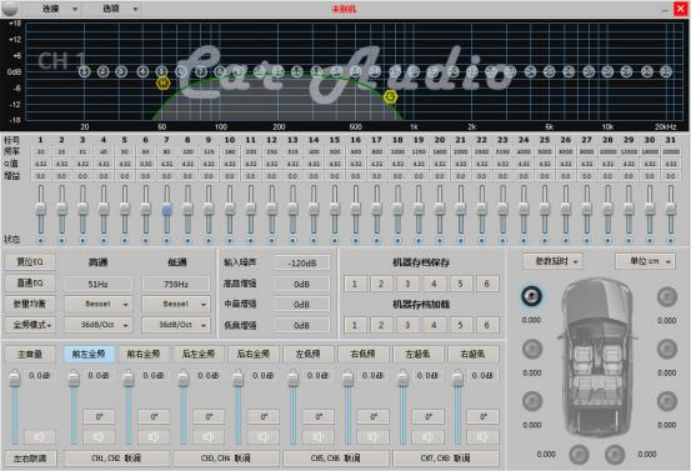The height and width of the screenshot is (472, 692).
Task: Click the 51Hz high-pass frequency field
Action: pos(98,284)
